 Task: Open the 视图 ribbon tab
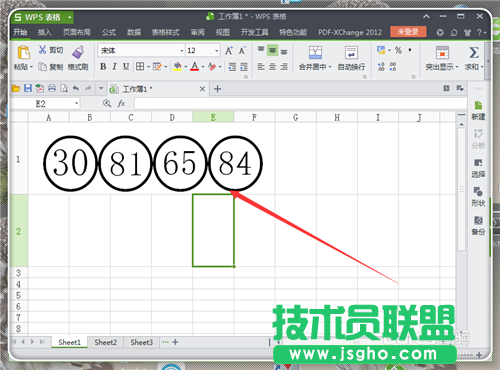click(223, 32)
